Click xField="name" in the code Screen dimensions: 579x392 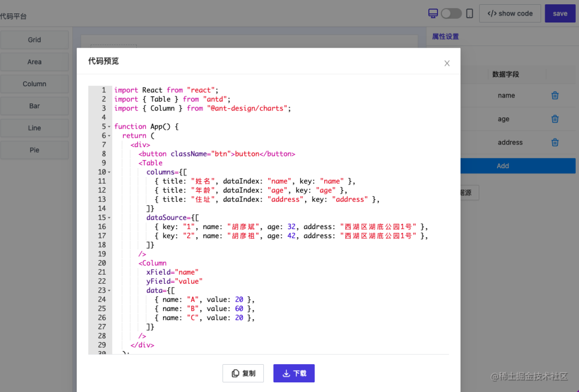click(x=173, y=272)
